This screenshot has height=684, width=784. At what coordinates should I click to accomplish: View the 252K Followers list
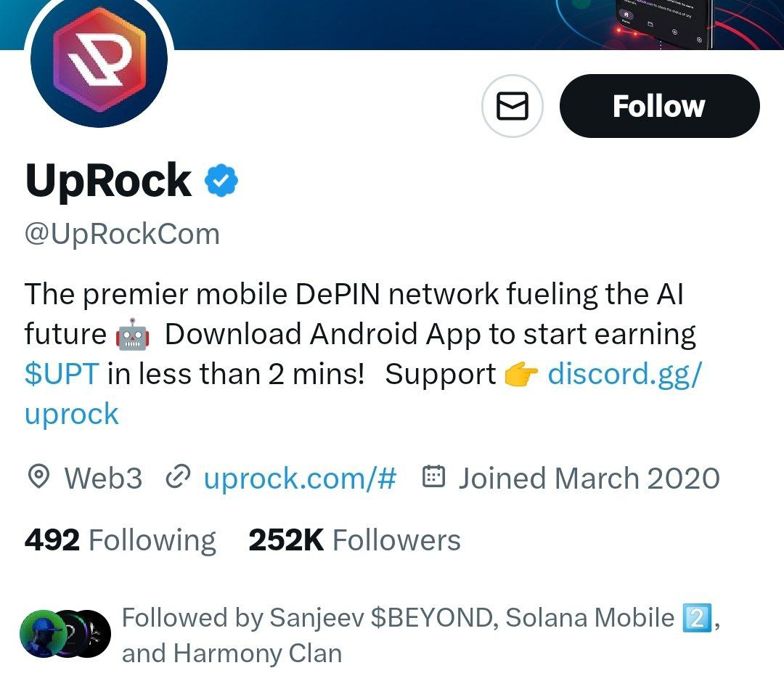click(354, 540)
